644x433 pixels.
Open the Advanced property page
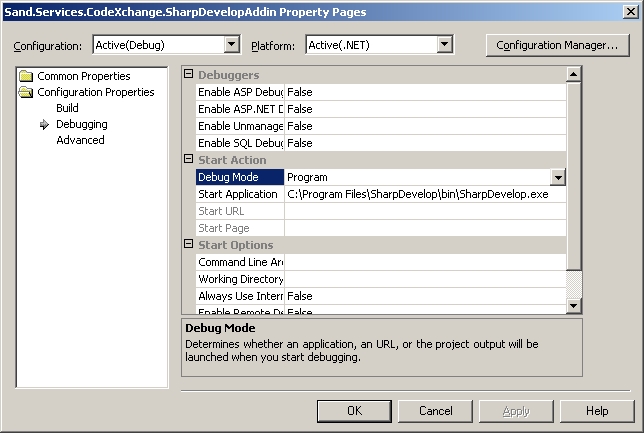click(x=80, y=140)
